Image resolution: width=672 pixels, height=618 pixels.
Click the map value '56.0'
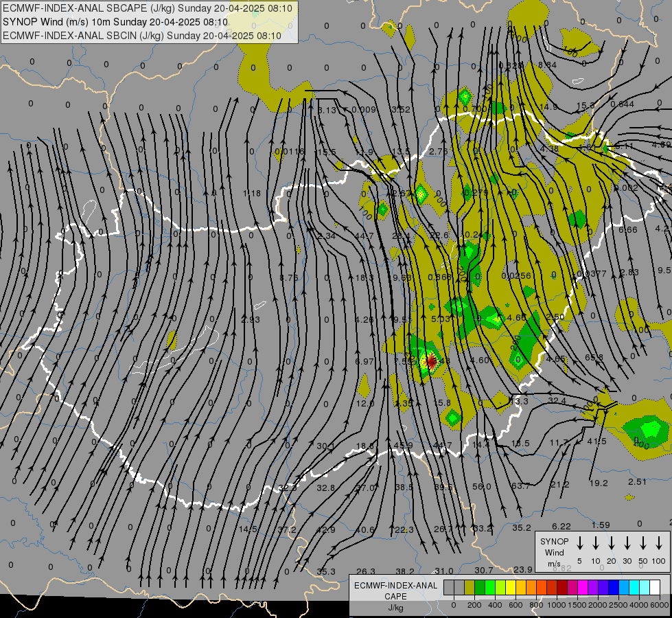click(482, 487)
